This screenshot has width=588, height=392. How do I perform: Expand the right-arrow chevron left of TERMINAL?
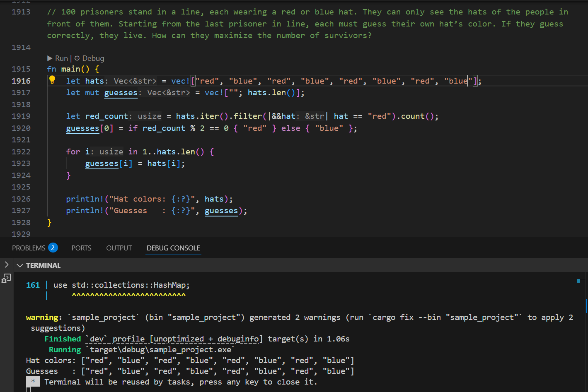pos(6,265)
